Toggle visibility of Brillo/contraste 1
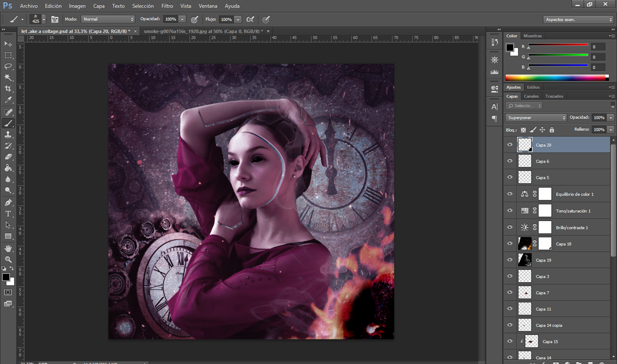This screenshot has height=364, width=617. 510,227
